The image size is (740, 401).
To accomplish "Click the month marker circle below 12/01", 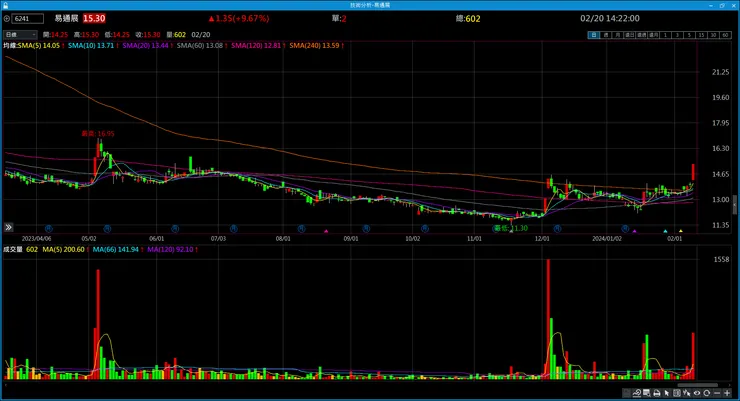I will click(557, 228).
